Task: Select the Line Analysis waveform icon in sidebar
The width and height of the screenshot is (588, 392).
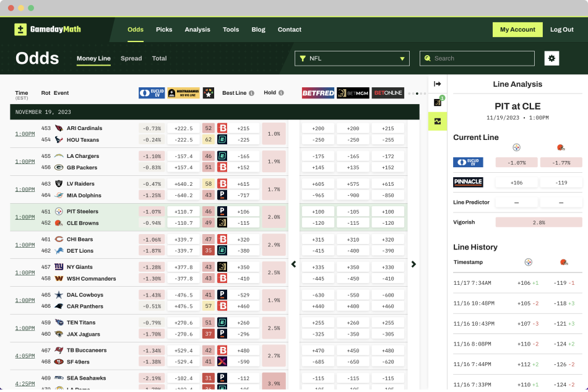Action: 438,121
